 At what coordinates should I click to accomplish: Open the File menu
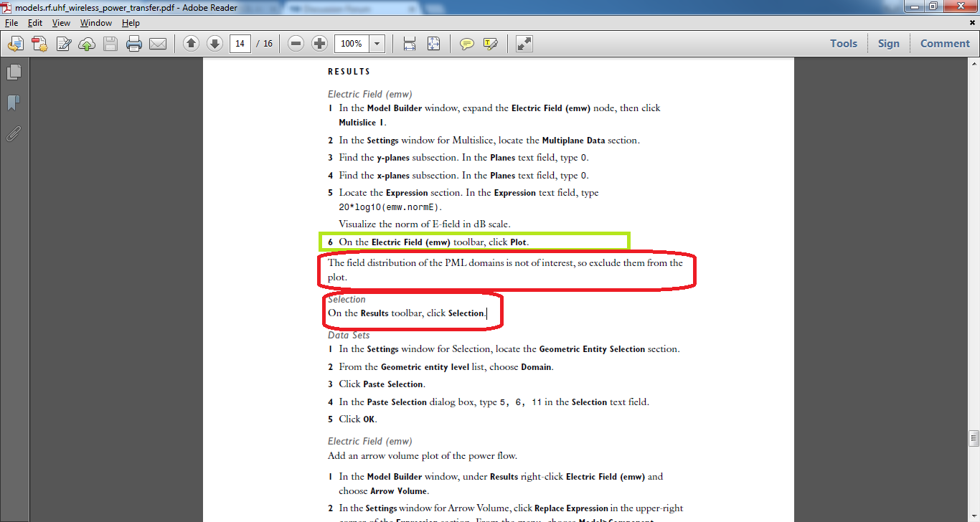(x=11, y=23)
